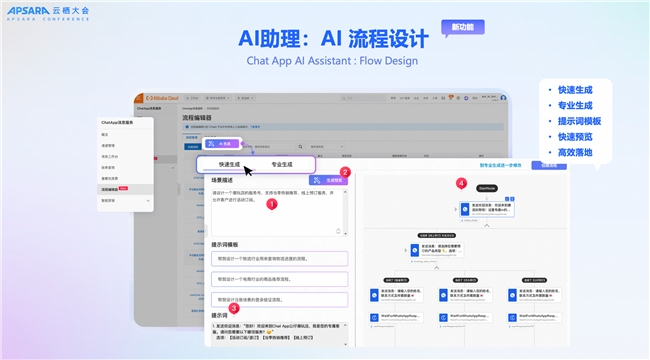Expand the last item in ChatApp sidebar menu

(x=148, y=201)
